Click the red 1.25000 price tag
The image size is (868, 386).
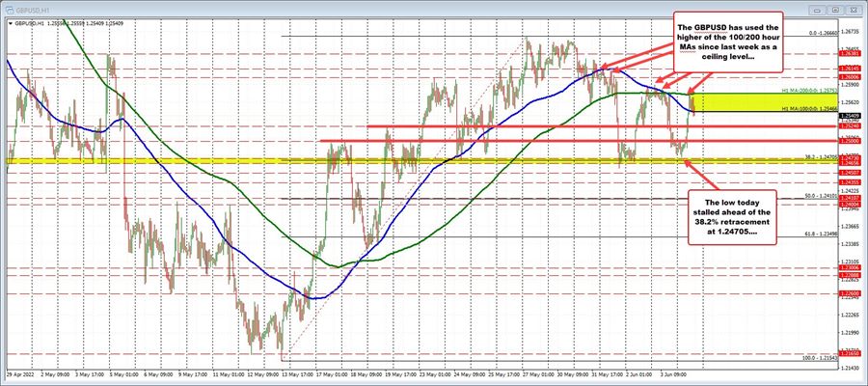(x=850, y=141)
